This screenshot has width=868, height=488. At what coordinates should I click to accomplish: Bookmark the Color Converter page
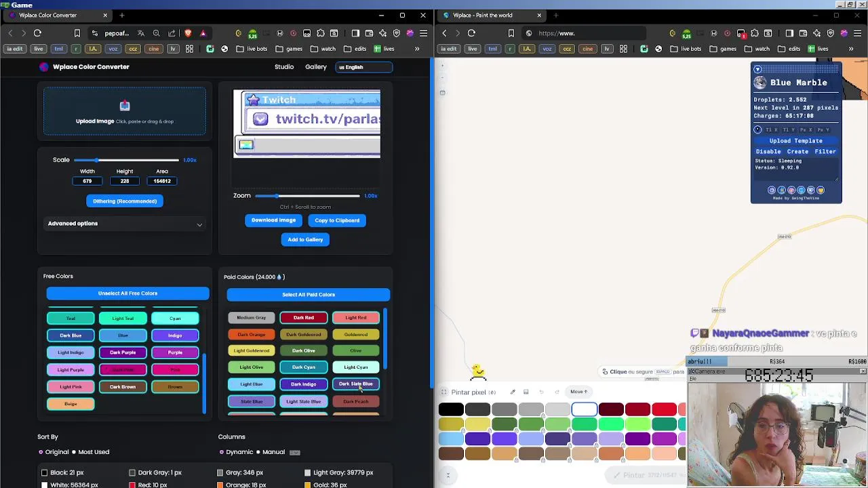pyautogui.click(x=77, y=33)
